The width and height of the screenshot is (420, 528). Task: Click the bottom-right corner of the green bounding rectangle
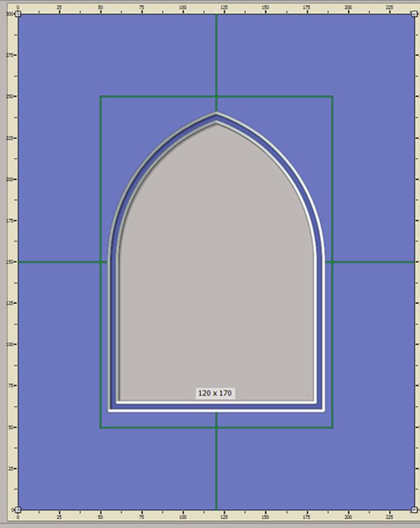pos(332,427)
